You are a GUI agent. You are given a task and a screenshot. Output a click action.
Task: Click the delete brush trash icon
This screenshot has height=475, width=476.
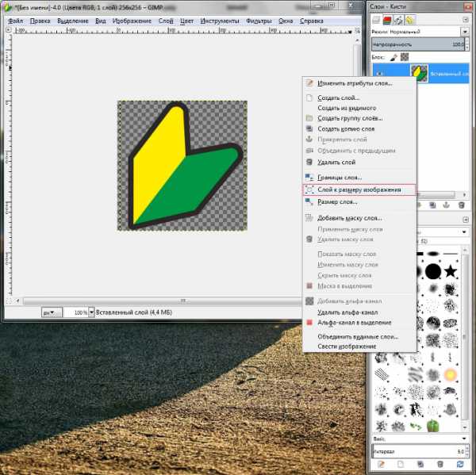[x=440, y=464]
